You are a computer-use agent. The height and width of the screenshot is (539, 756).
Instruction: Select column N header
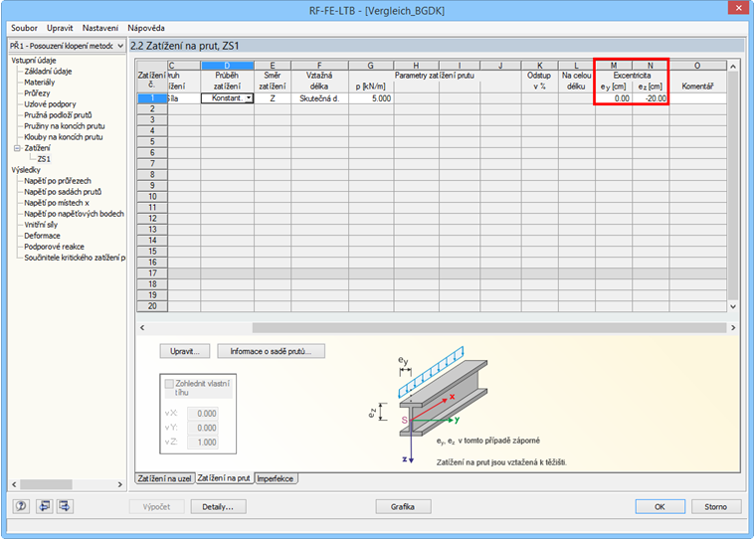(651, 66)
